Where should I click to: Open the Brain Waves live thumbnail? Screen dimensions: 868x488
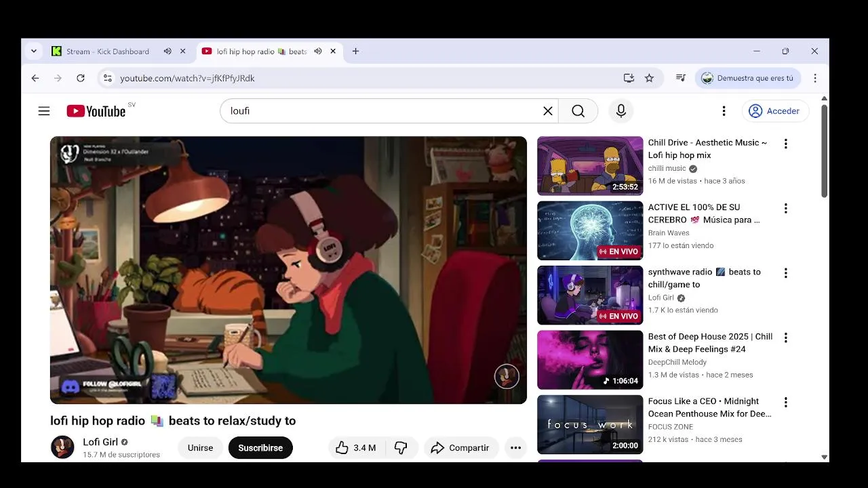click(x=590, y=230)
